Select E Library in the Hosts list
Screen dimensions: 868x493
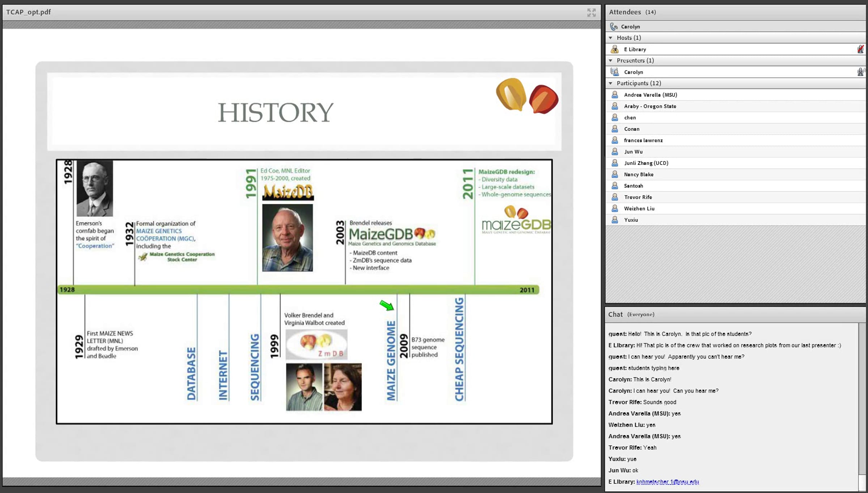(635, 49)
